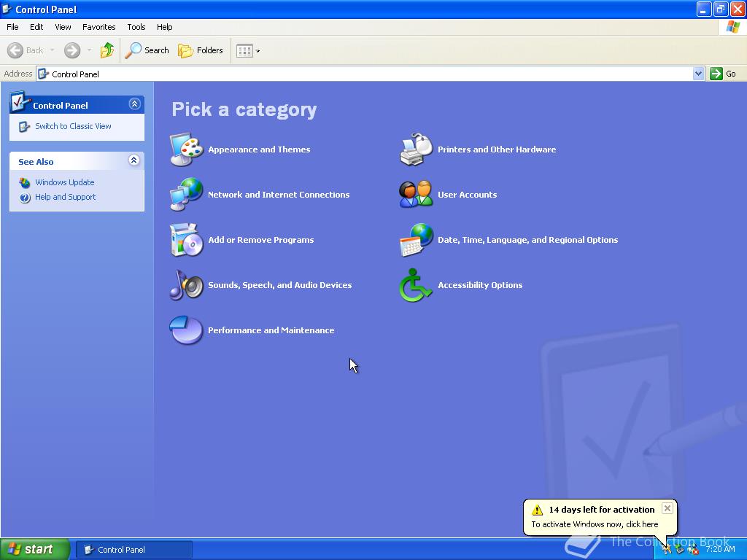The width and height of the screenshot is (747, 560).
Task: Open the Network and Internet Connections globe icon
Action: 186,194
